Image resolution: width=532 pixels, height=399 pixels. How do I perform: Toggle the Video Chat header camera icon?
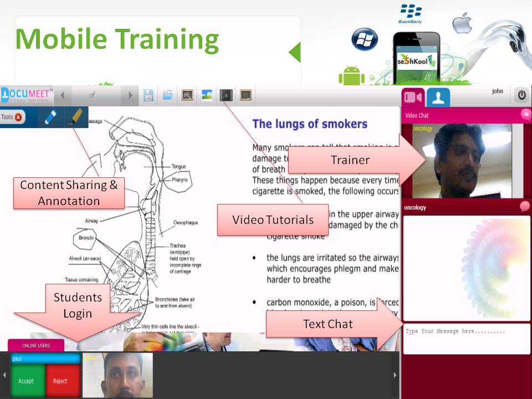point(525,115)
